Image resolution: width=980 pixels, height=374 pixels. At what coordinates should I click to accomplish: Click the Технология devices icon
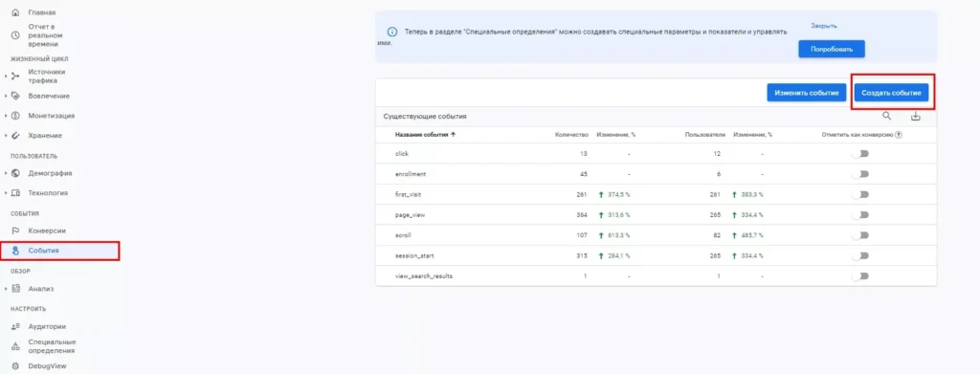15,193
